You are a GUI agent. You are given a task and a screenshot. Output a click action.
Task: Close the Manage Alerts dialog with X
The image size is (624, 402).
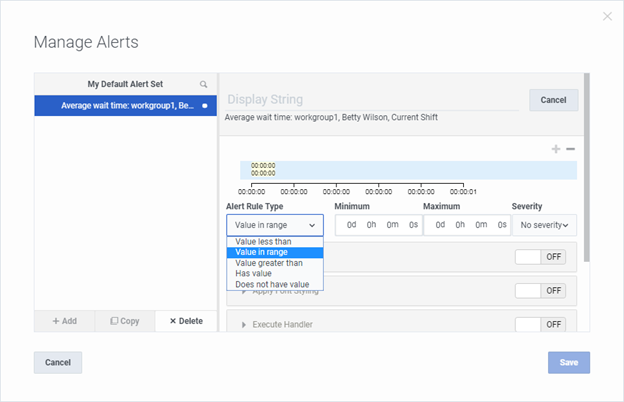(607, 16)
